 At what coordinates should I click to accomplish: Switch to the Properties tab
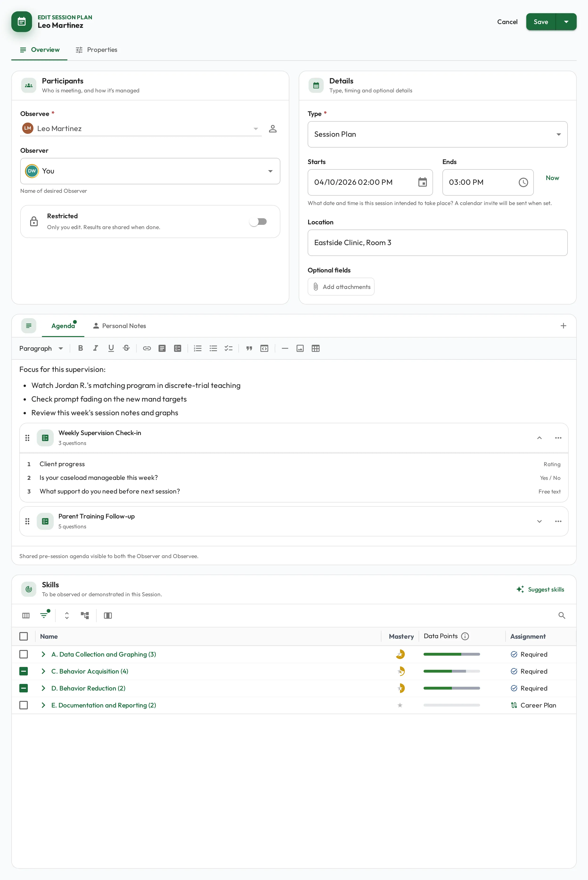[97, 50]
